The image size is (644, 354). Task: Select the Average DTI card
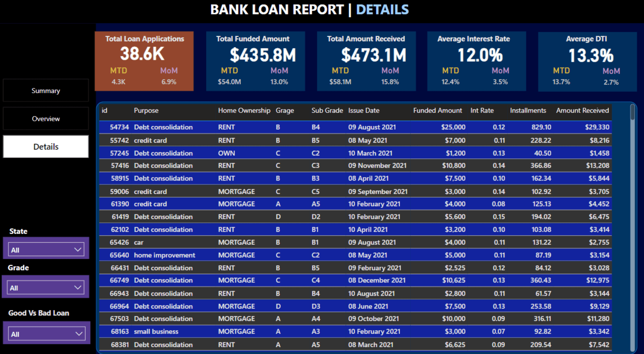click(x=587, y=62)
